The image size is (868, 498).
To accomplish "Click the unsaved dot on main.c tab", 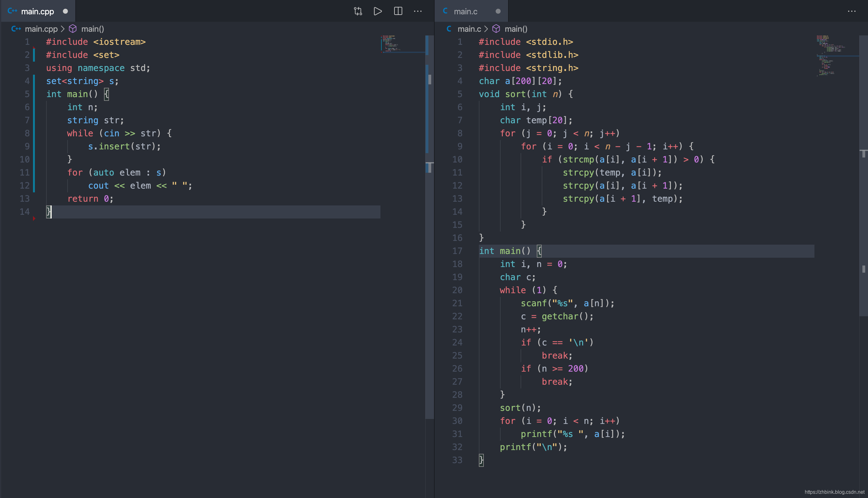I will (498, 11).
